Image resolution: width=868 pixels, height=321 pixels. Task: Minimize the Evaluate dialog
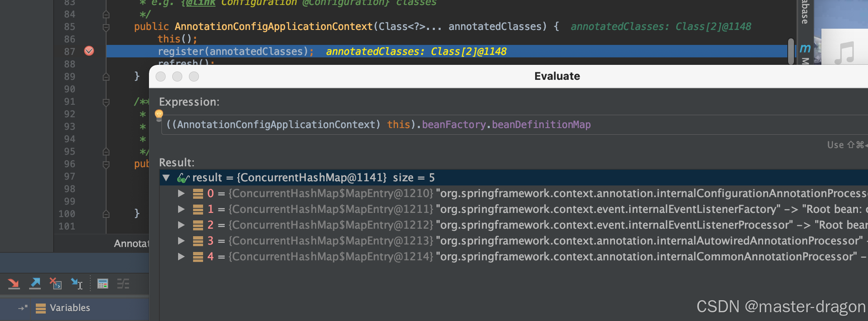click(x=177, y=77)
